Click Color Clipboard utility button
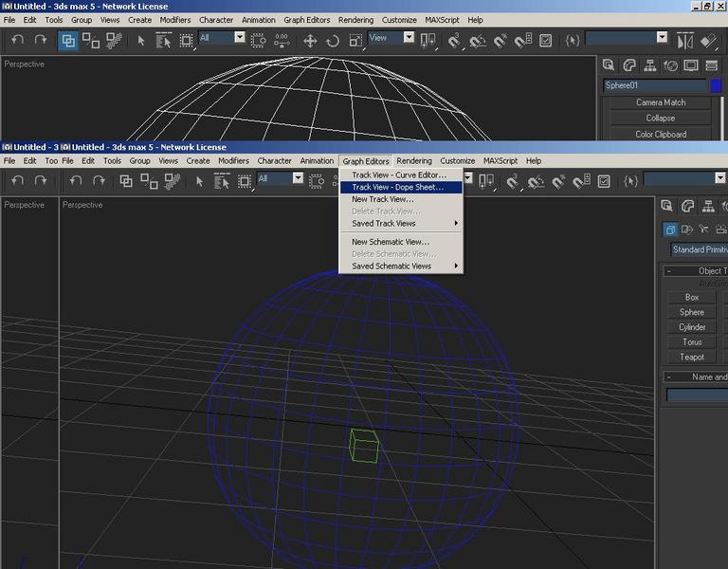This screenshot has width=728, height=569. point(660,135)
